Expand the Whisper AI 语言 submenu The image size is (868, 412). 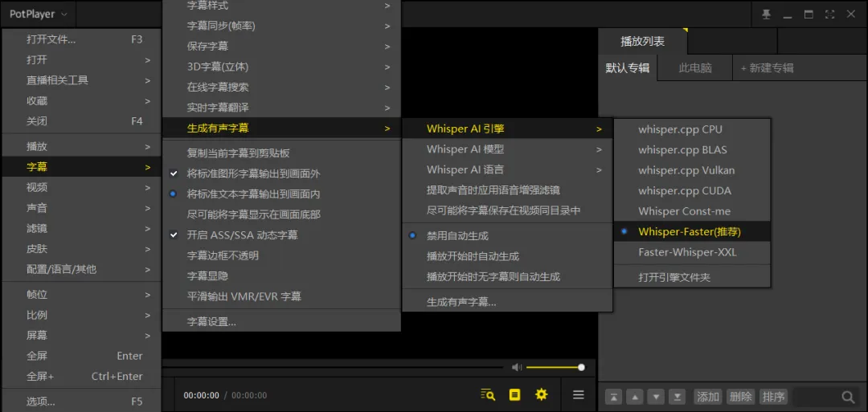pos(507,169)
